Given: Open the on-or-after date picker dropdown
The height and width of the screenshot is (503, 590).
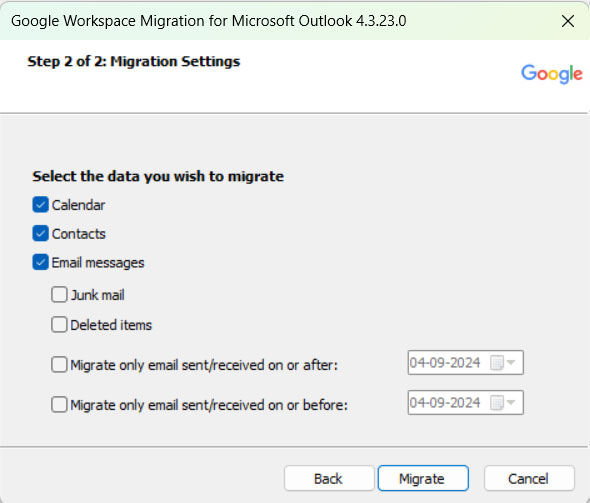Looking at the screenshot, I should click(x=511, y=363).
